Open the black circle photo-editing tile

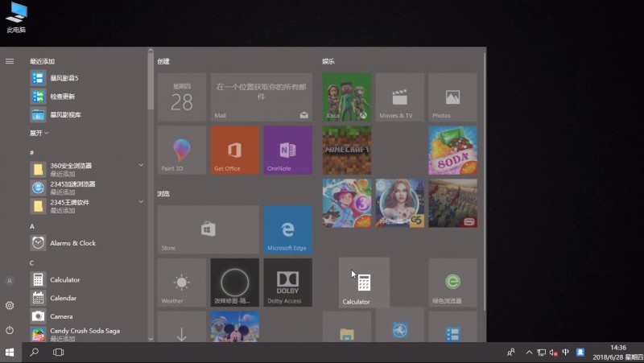pyautogui.click(x=235, y=283)
